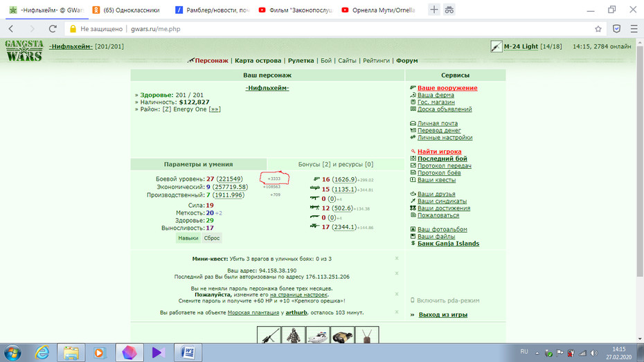Switch to Орнелла Мути browser tab

tap(378, 10)
